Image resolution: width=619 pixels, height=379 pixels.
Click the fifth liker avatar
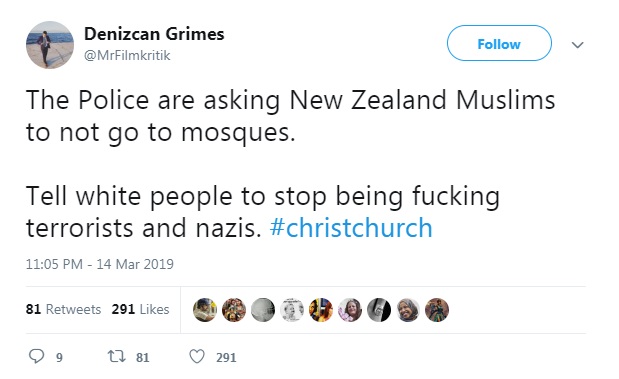pyautogui.click(x=321, y=310)
